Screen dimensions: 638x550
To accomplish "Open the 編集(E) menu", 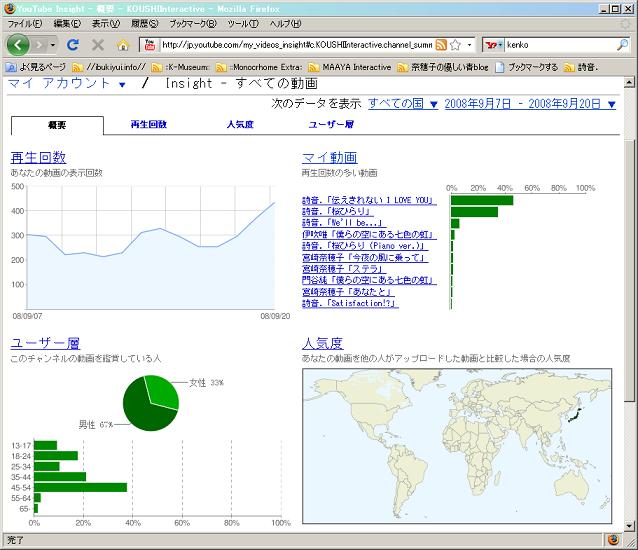I will [68, 24].
